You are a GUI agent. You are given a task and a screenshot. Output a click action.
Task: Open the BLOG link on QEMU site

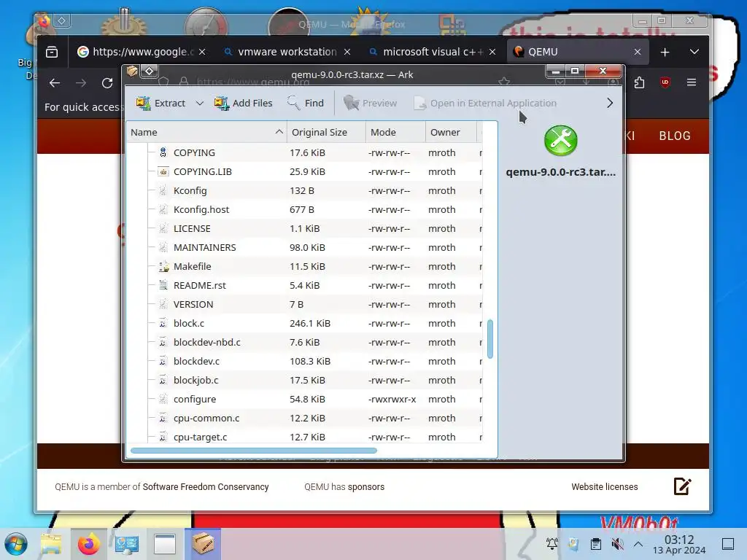(x=675, y=136)
